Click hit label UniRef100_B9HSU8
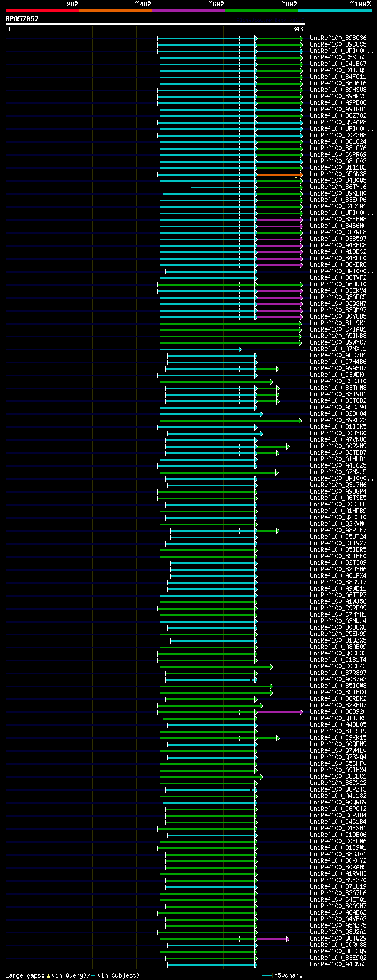The height and width of the screenshot is (980, 377). point(338,90)
